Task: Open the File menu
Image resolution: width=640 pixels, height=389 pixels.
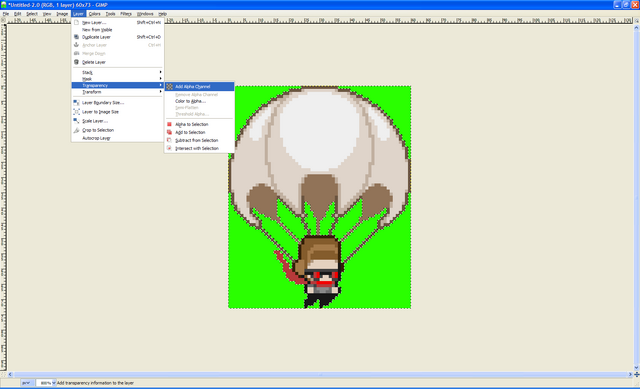Action: click(x=6, y=13)
